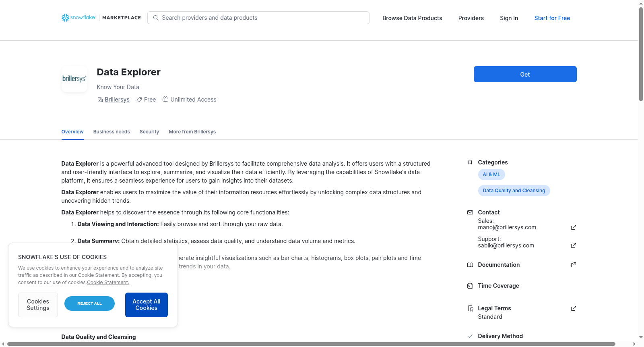
Task: Switch to the Security tab
Action: [x=149, y=132]
